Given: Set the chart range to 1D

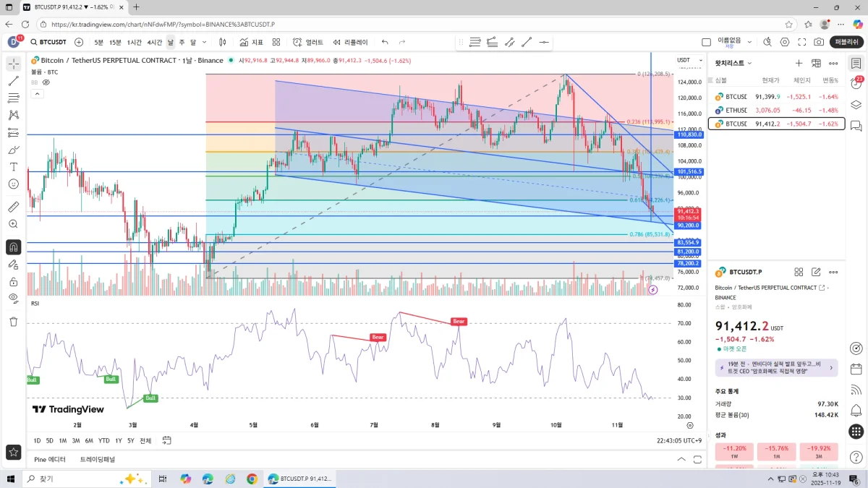Looking at the screenshot, I should [x=38, y=440].
